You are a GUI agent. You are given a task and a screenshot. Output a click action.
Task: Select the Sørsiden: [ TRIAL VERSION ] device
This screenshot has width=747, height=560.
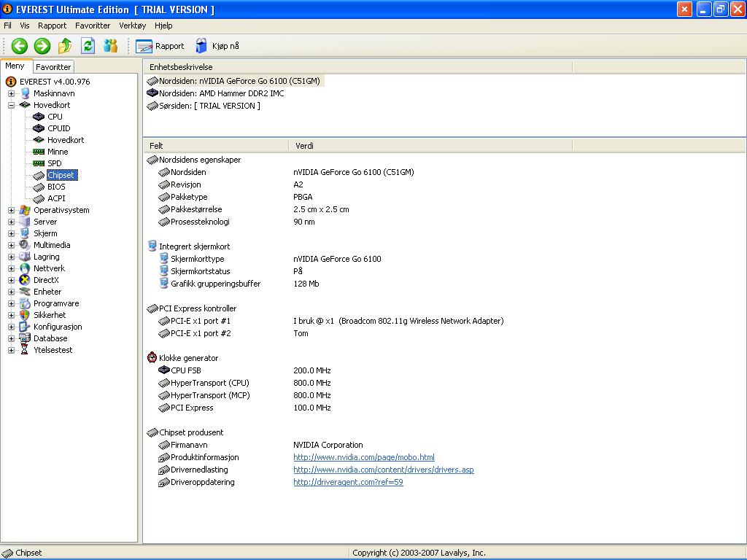204,106
